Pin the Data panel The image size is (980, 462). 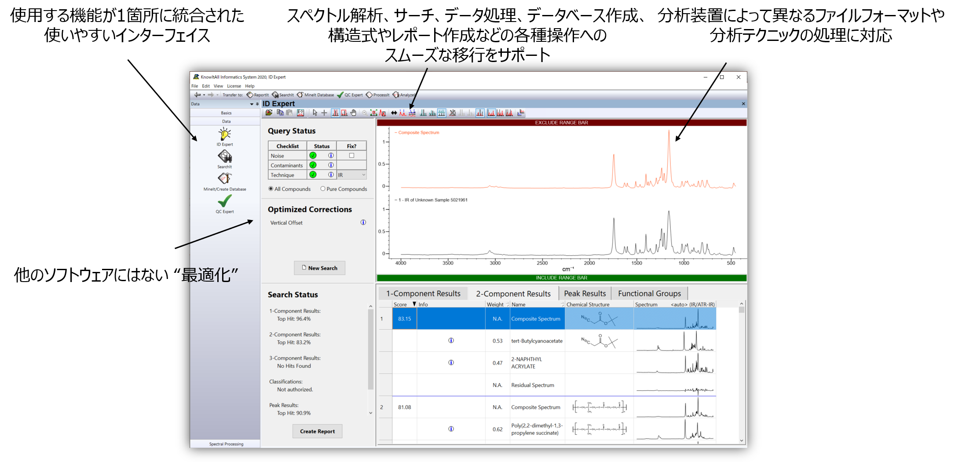click(x=257, y=104)
